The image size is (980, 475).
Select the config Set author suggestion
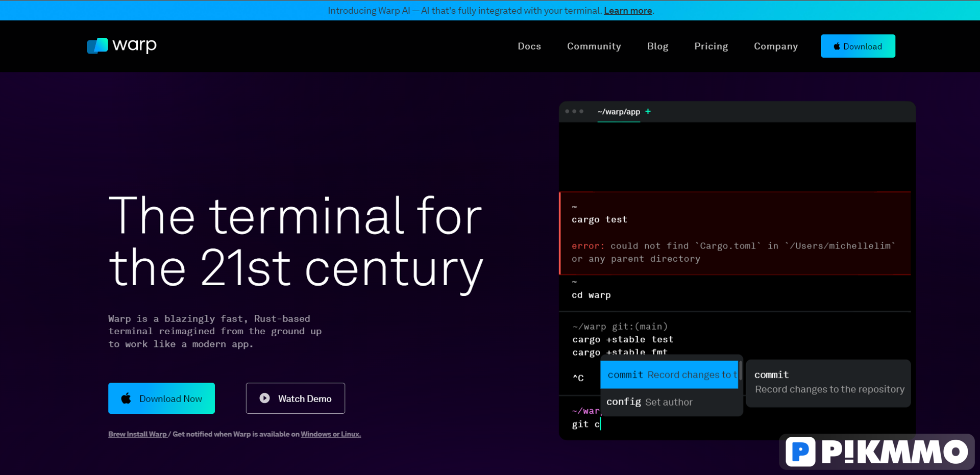click(x=669, y=402)
